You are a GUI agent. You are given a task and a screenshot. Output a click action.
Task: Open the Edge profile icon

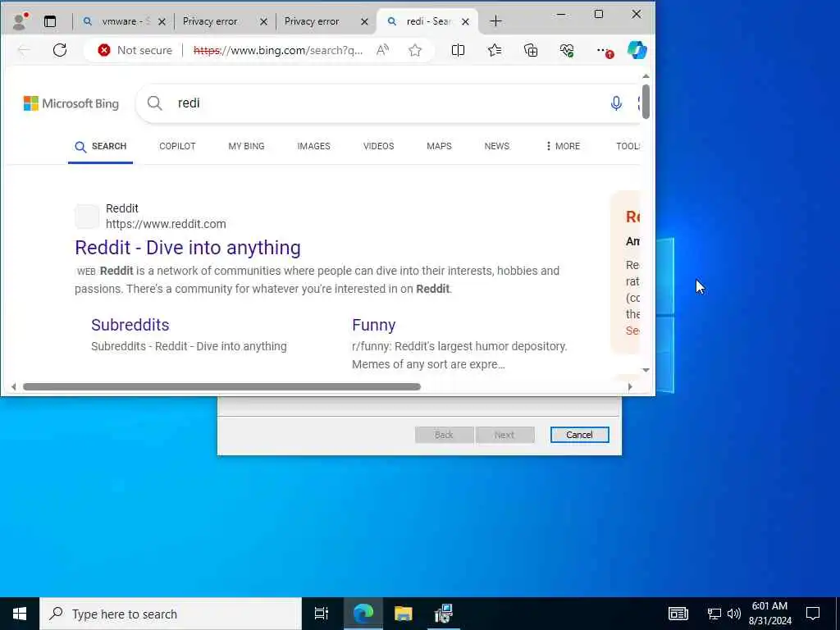21,21
